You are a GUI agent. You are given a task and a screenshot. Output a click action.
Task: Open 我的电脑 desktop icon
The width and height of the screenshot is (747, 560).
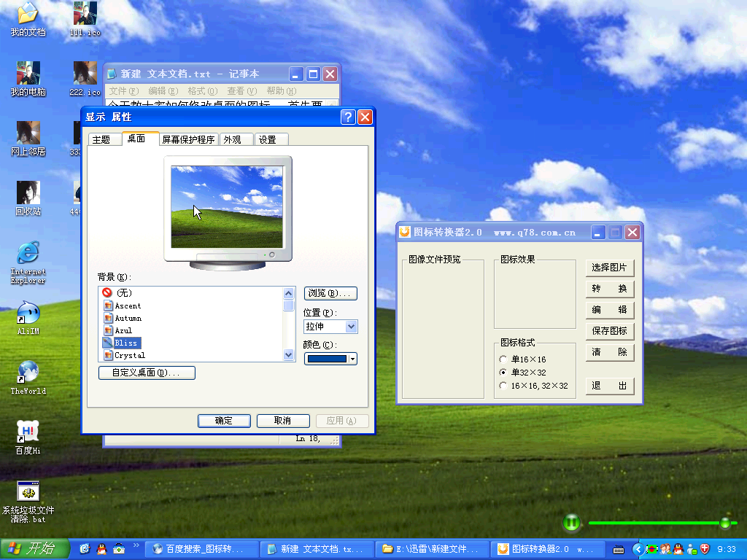(28, 79)
